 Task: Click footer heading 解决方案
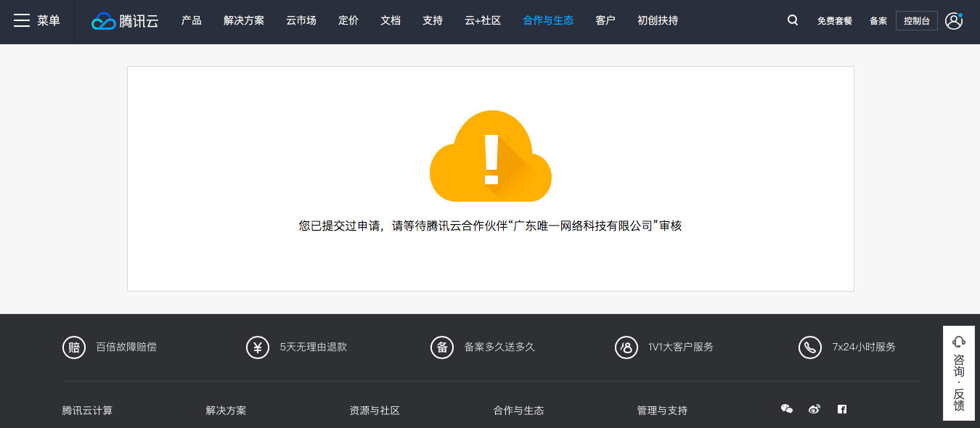tap(226, 411)
